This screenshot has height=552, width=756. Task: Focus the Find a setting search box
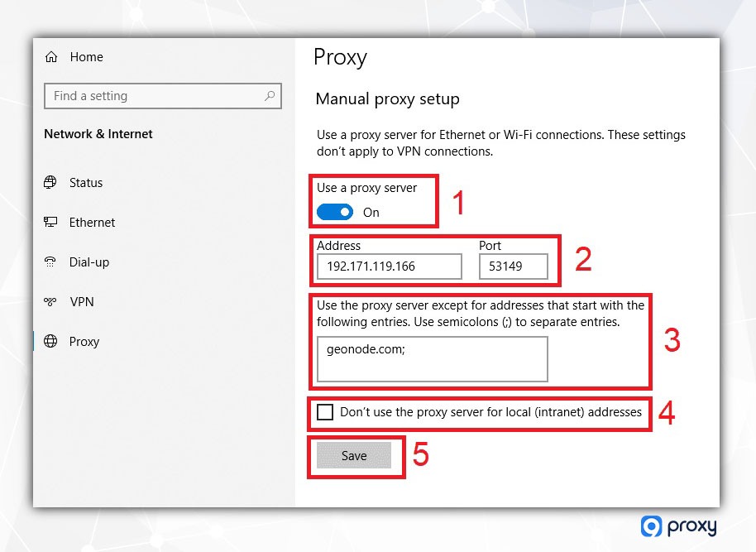[153, 96]
